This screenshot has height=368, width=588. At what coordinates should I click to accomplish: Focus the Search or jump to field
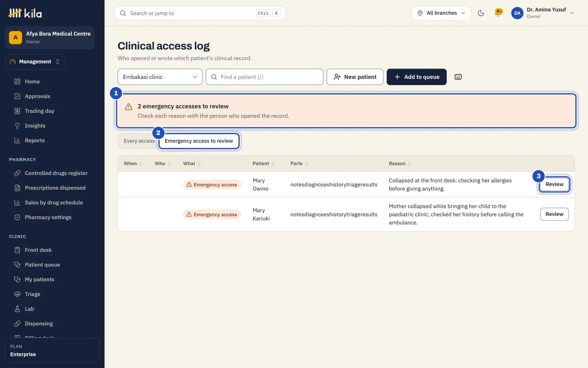point(200,13)
